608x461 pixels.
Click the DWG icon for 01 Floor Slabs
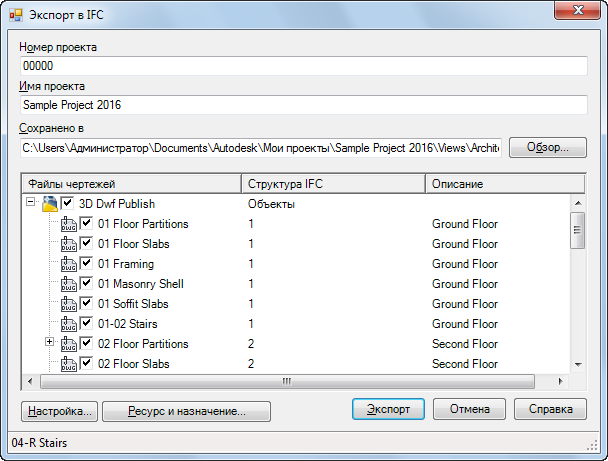click(x=69, y=244)
